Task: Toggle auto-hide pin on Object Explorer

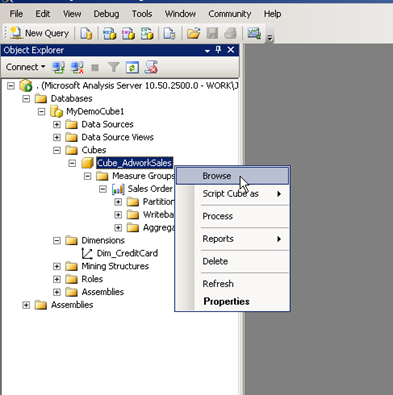Action: click(x=218, y=50)
